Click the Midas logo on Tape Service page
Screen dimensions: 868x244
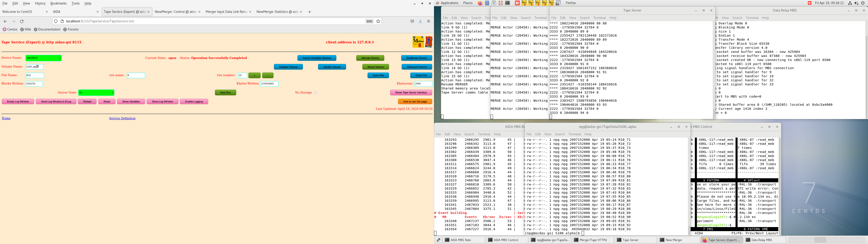pyautogui.click(x=418, y=42)
